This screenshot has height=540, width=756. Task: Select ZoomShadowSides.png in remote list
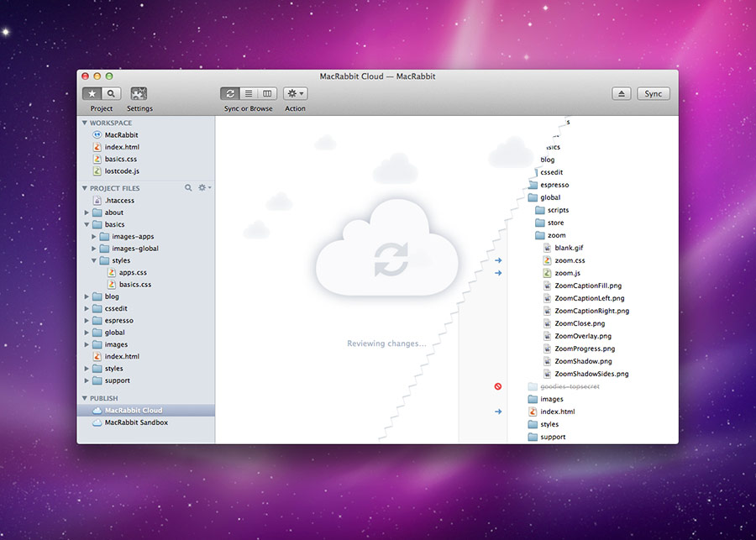click(x=586, y=374)
